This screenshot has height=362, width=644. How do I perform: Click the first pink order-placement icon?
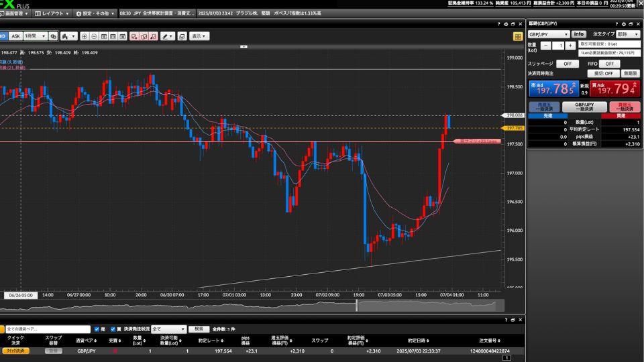(x=134, y=36)
